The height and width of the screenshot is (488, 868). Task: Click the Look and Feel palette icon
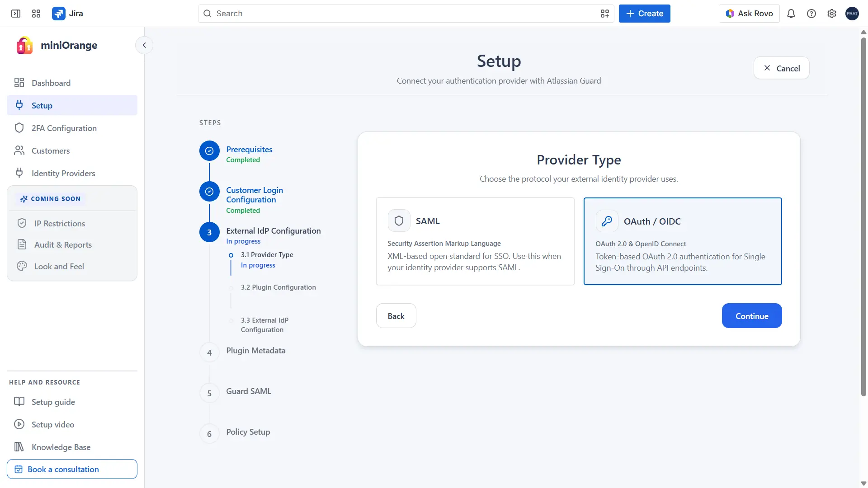[x=22, y=266]
